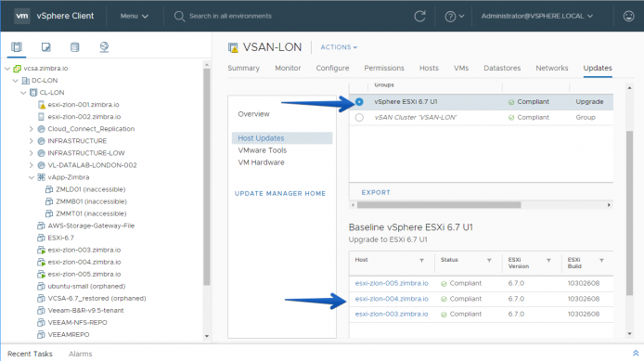Viewport: 644px width, 361px height.
Task: Click the EXPORT button
Action: click(376, 193)
